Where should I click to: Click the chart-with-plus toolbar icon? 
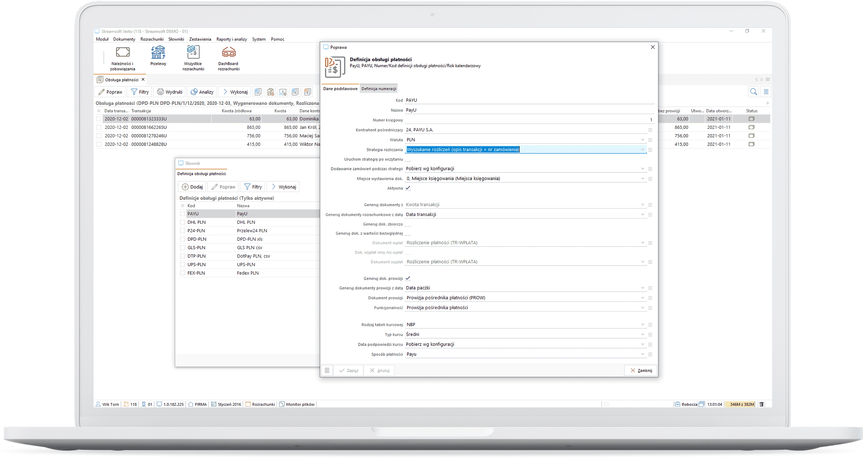point(283,92)
